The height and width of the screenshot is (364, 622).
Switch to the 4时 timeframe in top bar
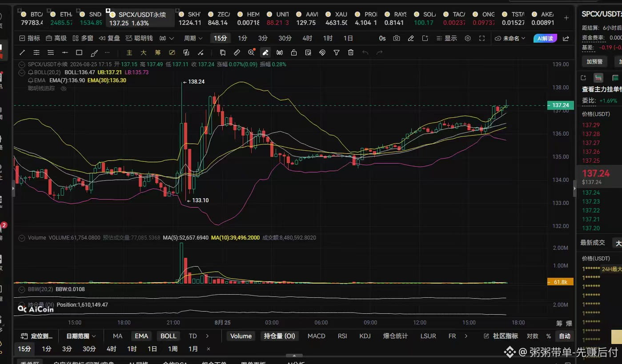point(307,38)
